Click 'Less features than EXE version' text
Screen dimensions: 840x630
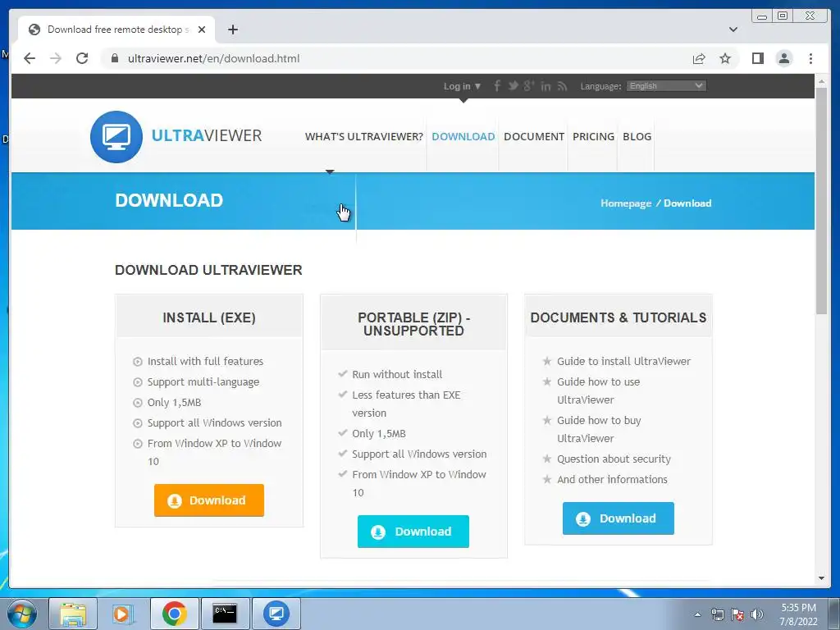point(406,404)
